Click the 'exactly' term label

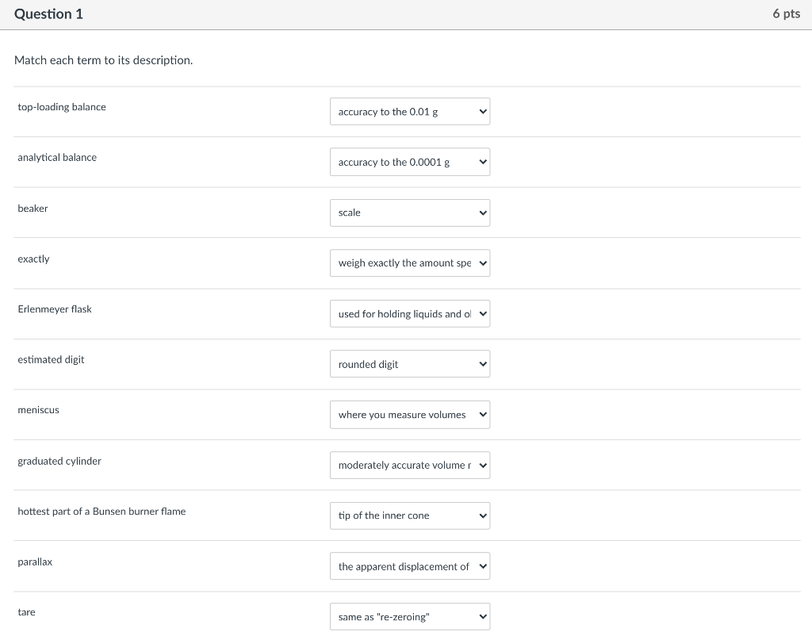[33, 259]
